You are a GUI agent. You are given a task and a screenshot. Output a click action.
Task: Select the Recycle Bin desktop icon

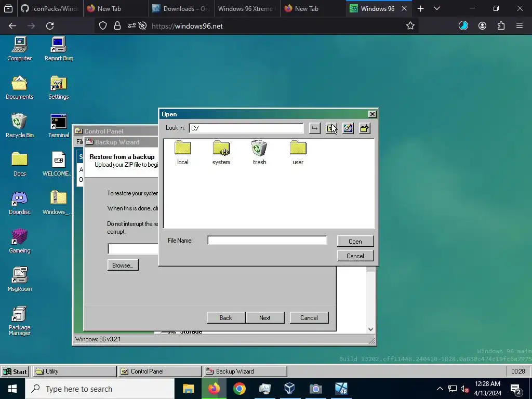pyautogui.click(x=20, y=126)
